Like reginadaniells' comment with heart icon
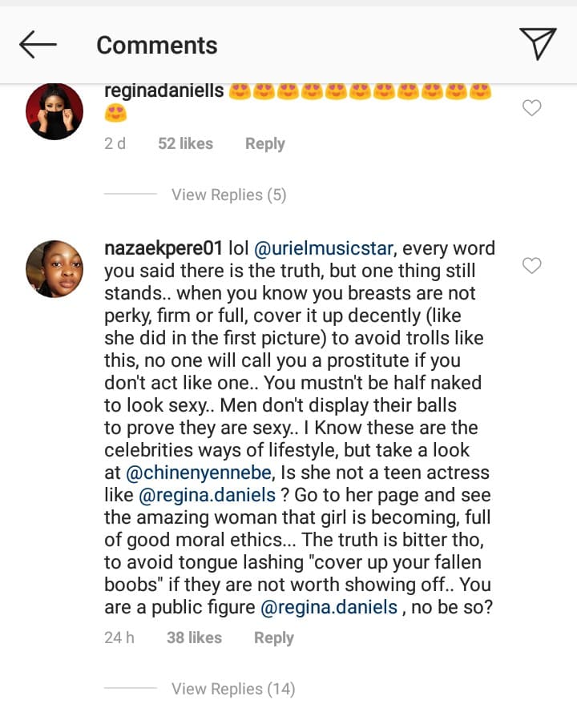Screen dimensions: 577x728 pos(532,107)
